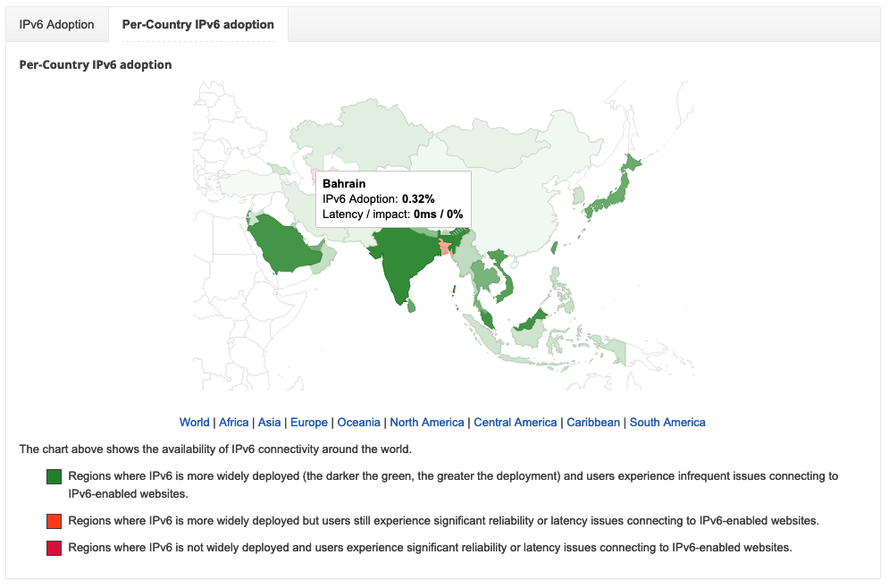Viewport: 889px width, 588px height.
Task: View the Oceania region map
Action: [x=358, y=422]
